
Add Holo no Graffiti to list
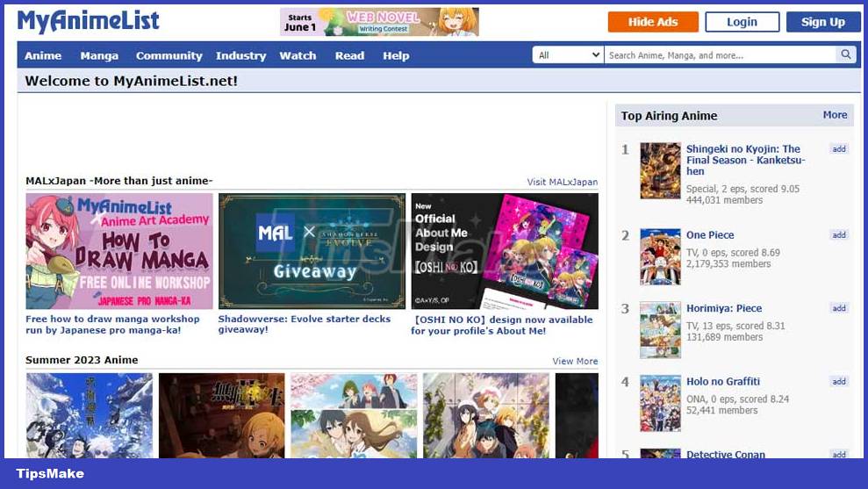[x=839, y=382]
